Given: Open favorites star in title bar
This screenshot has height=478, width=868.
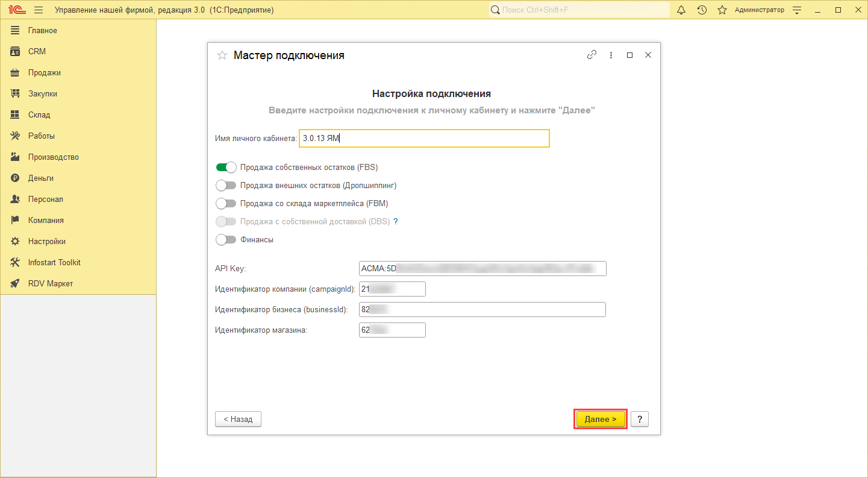Looking at the screenshot, I should (x=722, y=10).
